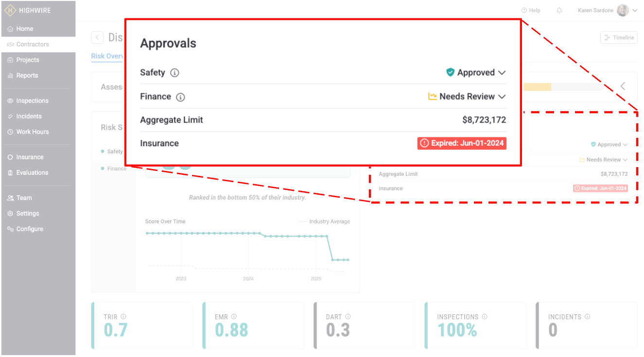
Task: Click the EMR info icon
Action: pos(234,317)
